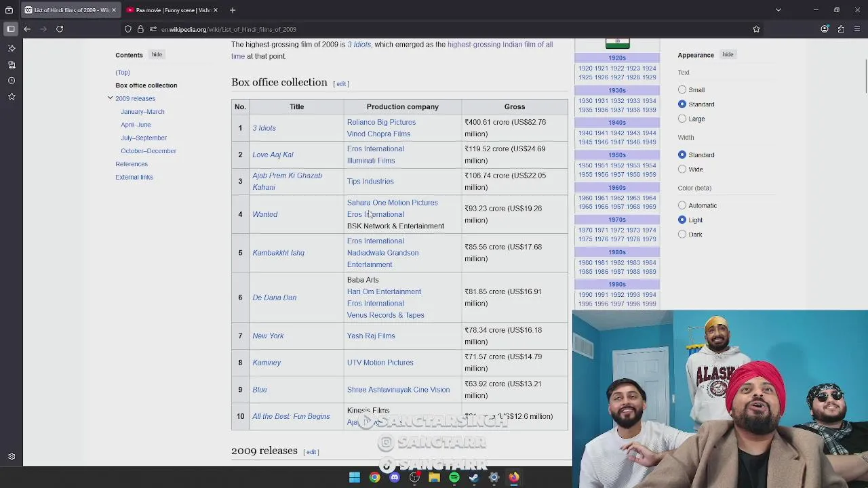Reload the Wikipedia page
Image resolution: width=868 pixels, height=488 pixels.
click(60, 29)
